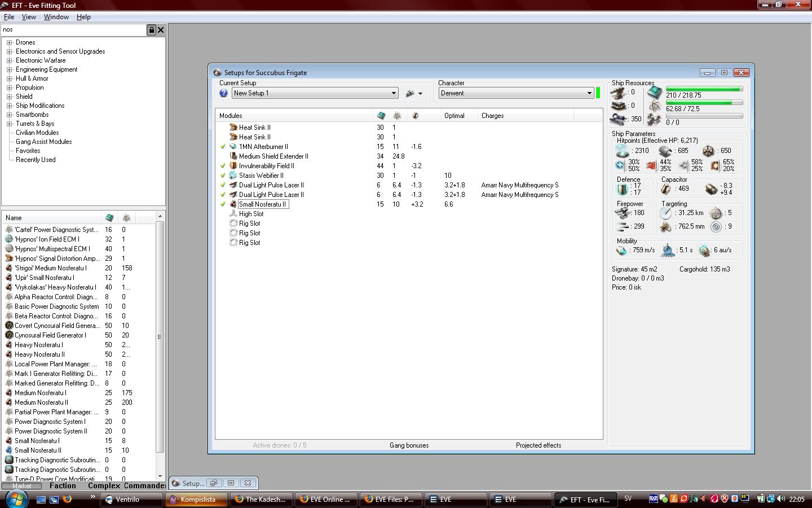Click the lock icon beside search box
The width and height of the screenshot is (812, 508).
(151, 30)
